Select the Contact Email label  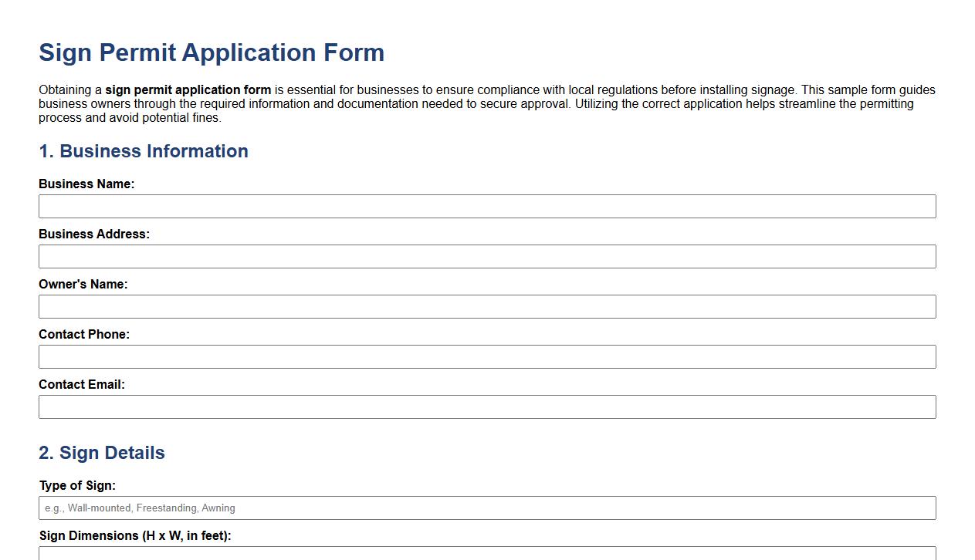[x=82, y=384]
